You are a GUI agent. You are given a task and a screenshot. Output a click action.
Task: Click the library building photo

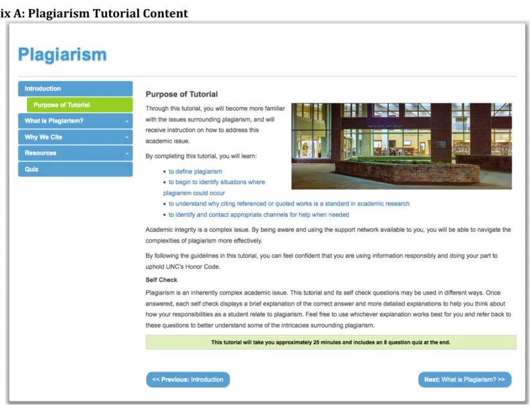(402, 146)
